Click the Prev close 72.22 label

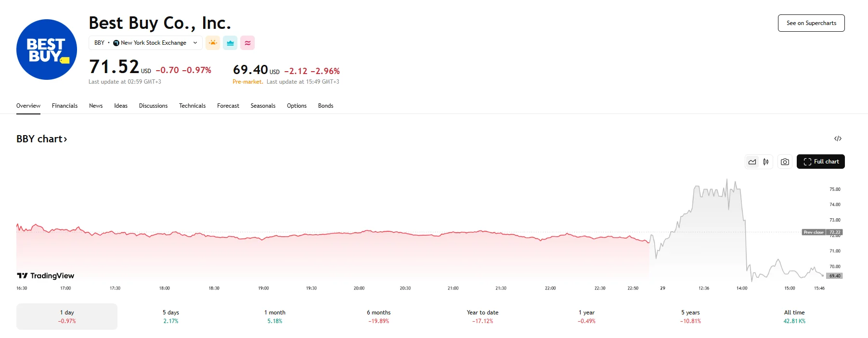coord(822,232)
